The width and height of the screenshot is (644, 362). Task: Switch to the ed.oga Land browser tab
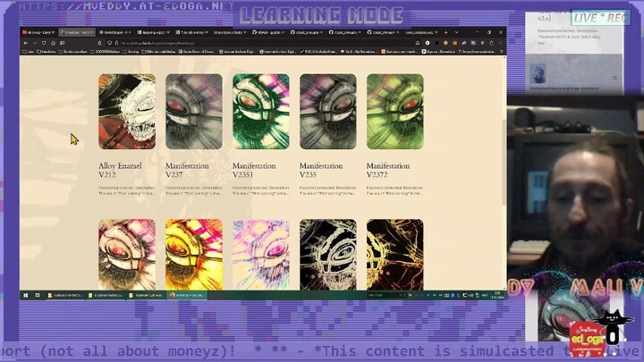tap(38, 32)
